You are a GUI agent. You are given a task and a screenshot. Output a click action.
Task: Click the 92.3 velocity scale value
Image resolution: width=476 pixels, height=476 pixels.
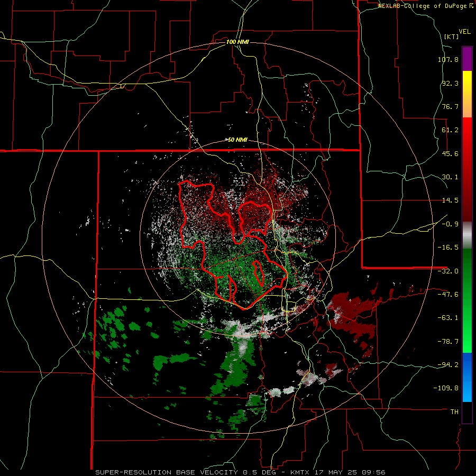450,83
